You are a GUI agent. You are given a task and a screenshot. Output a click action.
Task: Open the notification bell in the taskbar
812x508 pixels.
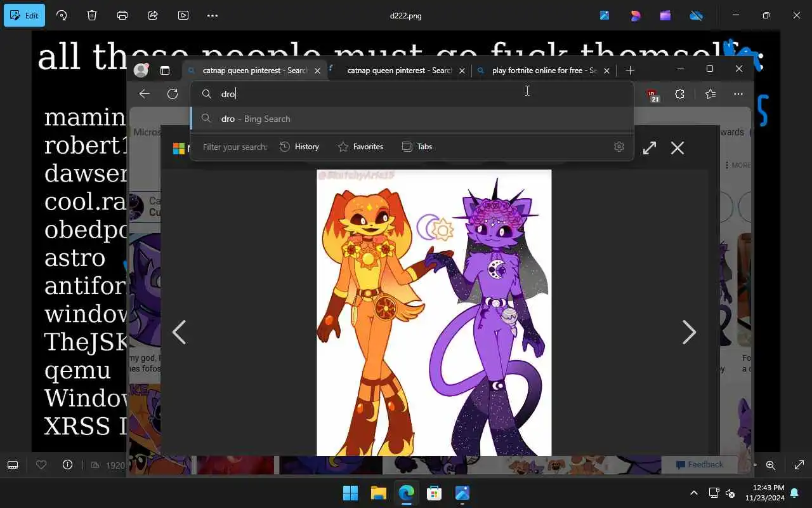click(794, 493)
